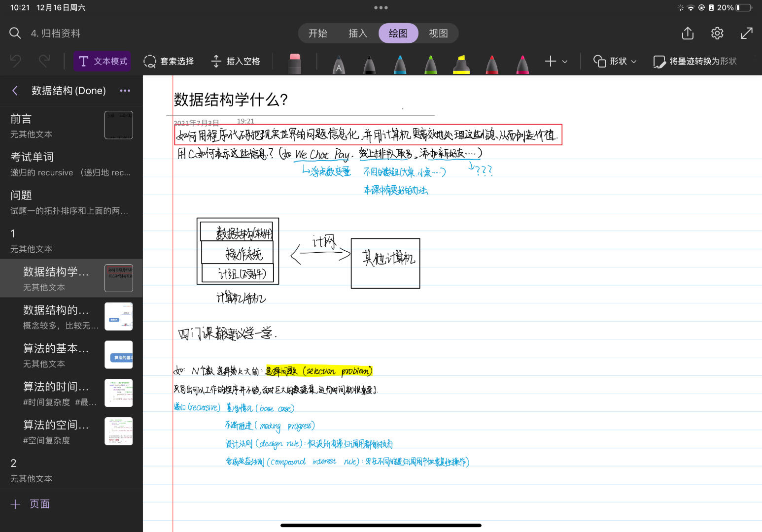Select the 数据结构学… subpage
The image size is (762, 532).
point(71,278)
